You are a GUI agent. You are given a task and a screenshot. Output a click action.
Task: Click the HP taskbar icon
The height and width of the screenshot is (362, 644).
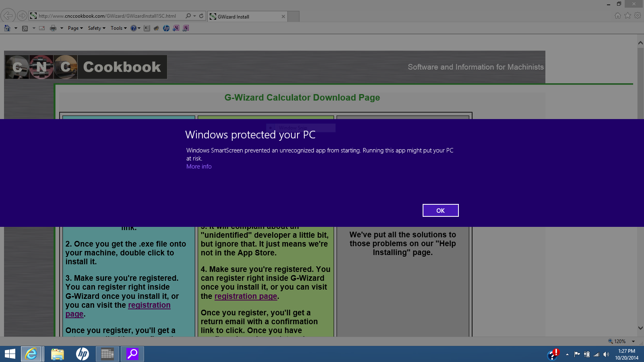[83, 354]
